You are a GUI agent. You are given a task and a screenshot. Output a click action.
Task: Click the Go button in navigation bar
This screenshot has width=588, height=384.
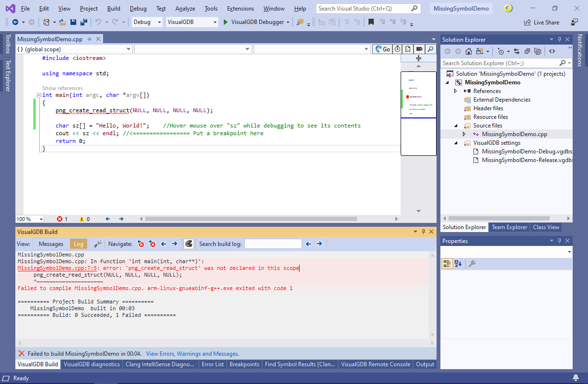coord(382,49)
